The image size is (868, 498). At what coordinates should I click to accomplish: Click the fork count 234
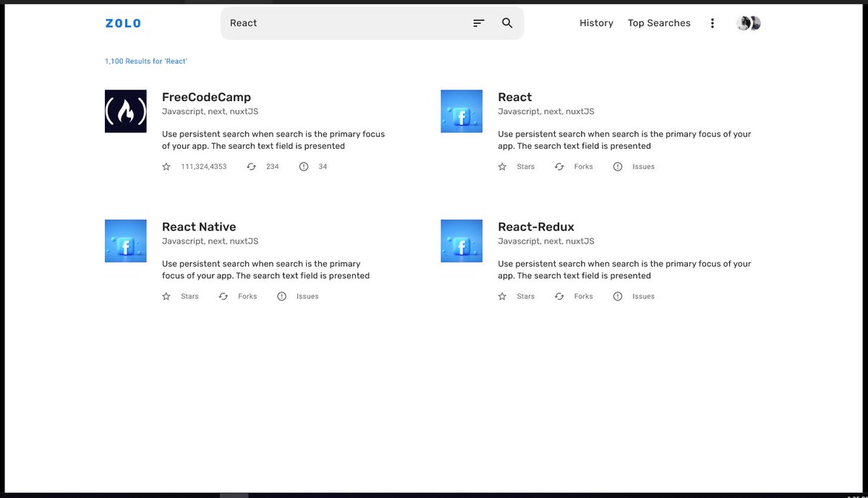point(273,167)
